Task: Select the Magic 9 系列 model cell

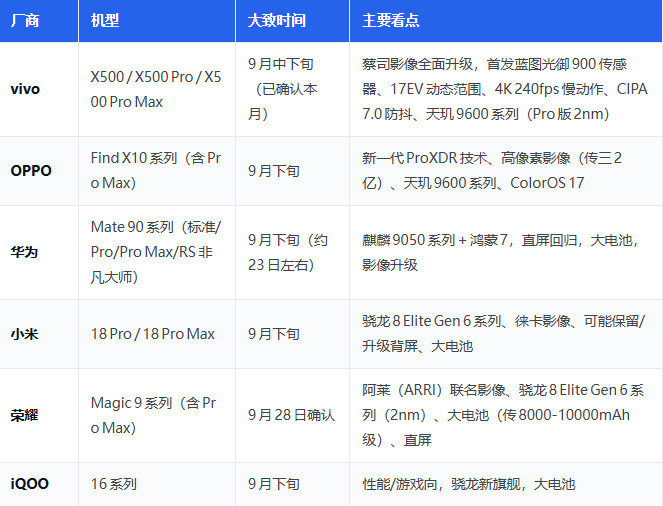Action: pyautogui.click(x=157, y=416)
